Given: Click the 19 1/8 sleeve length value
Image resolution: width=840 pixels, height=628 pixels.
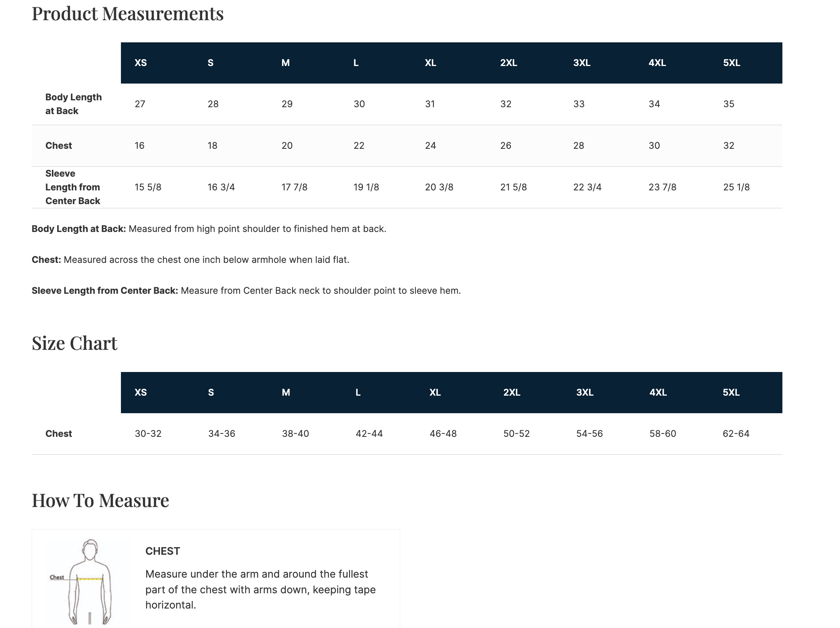Looking at the screenshot, I should (366, 187).
